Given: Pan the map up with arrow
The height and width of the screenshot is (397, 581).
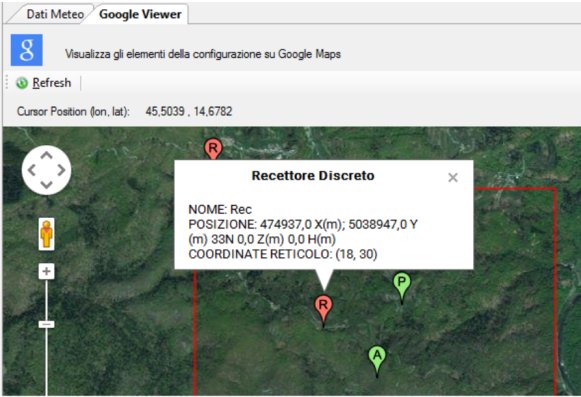Looking at the screenshot, I should tap(46, 155).
